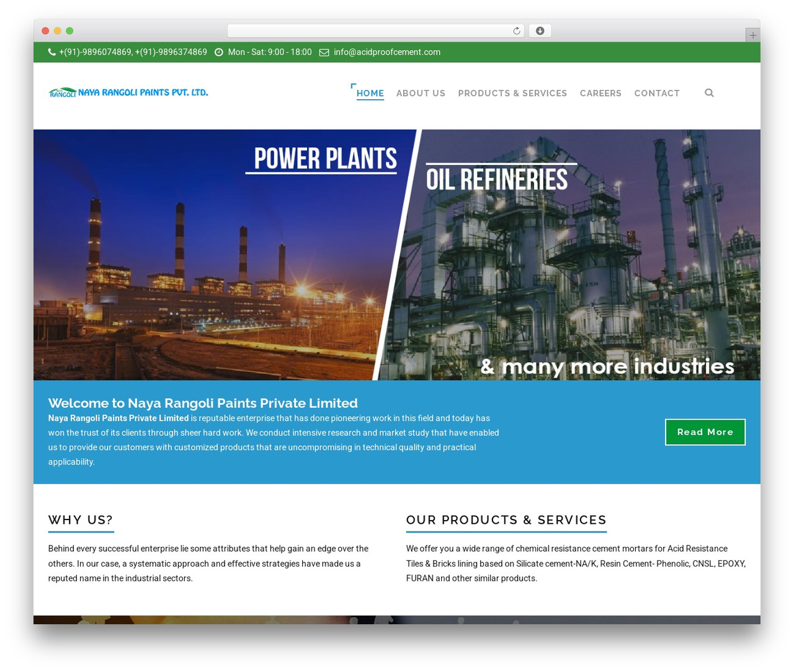794x672 pixels.
Task: Go to About Us page
Action: click(x=421, y=93)
